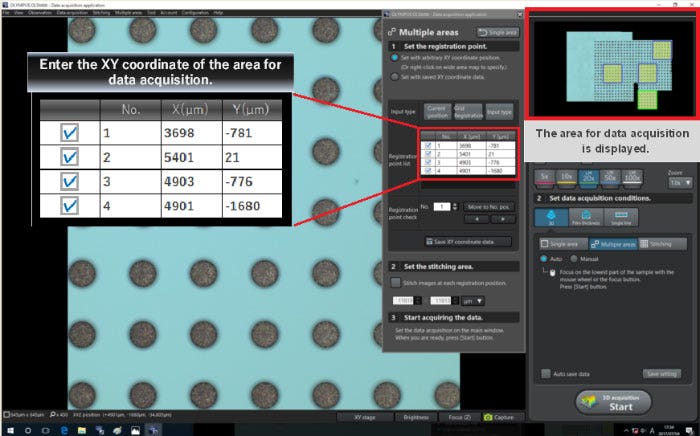Screen dimensions: 700x436
Task: Switch to the Stitching tab
Action: coord(661,243)
